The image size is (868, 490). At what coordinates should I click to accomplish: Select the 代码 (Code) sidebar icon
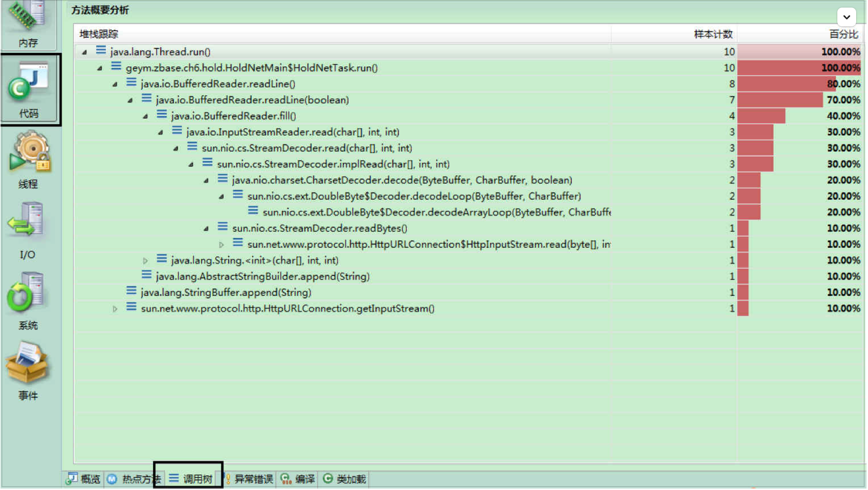(29, 90)
